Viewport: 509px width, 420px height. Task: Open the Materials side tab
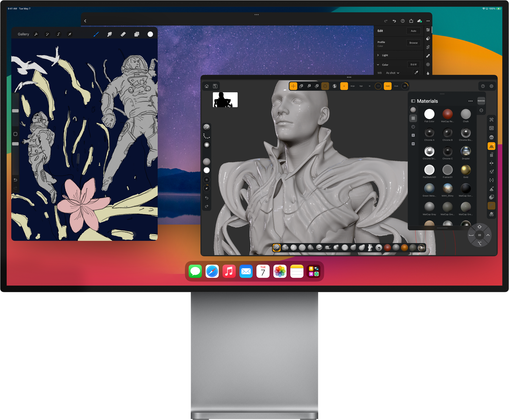pyautogui.click(x=481, y=101)
